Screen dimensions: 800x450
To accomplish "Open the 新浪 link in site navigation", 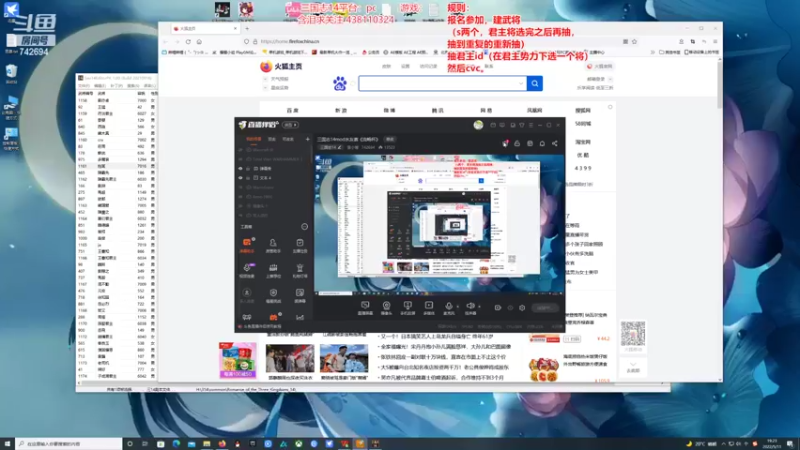I will pos(341,110).
